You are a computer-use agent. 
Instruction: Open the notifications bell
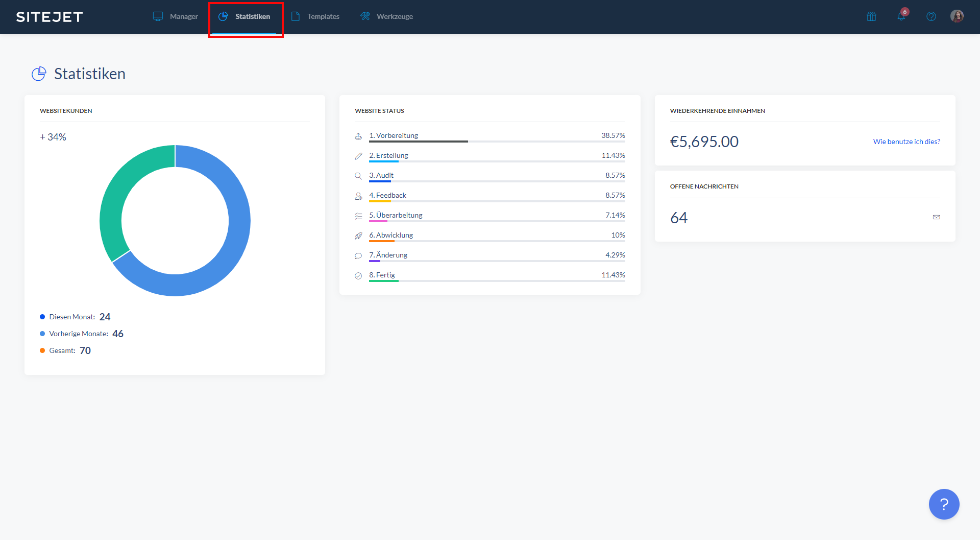tap(901, 16)
